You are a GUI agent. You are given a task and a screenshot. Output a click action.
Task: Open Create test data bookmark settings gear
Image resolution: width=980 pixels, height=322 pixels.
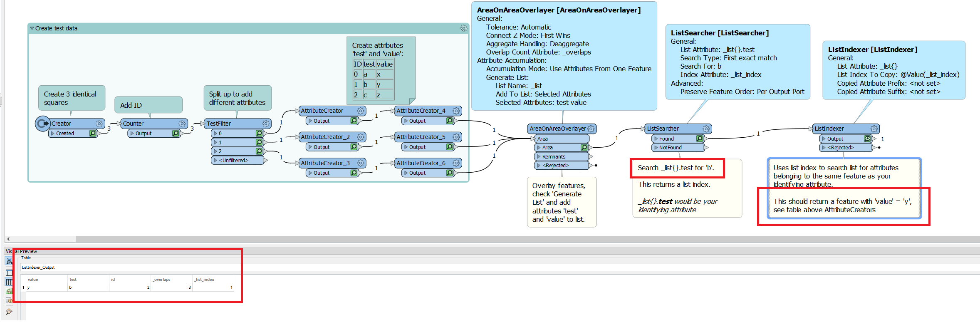[463, 28]
